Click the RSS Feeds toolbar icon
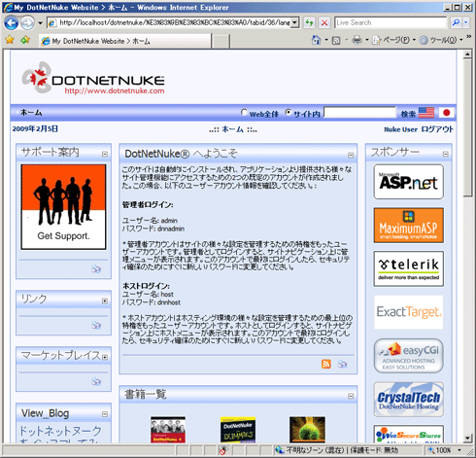The height and width of the screenshot is (458, 476). (x=336, y=40)
